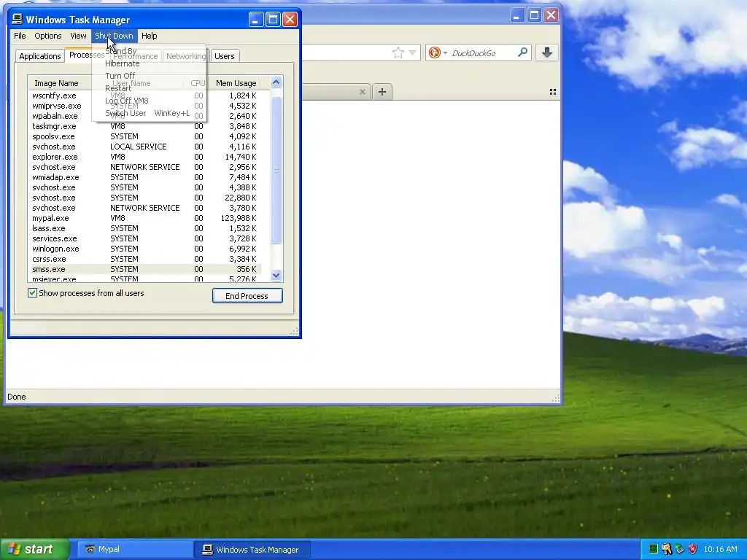The height and width of the screenshot is (560, 747).
Task: Click the Safely Remove Hardware tray icon
Action: tap(679, 549)
